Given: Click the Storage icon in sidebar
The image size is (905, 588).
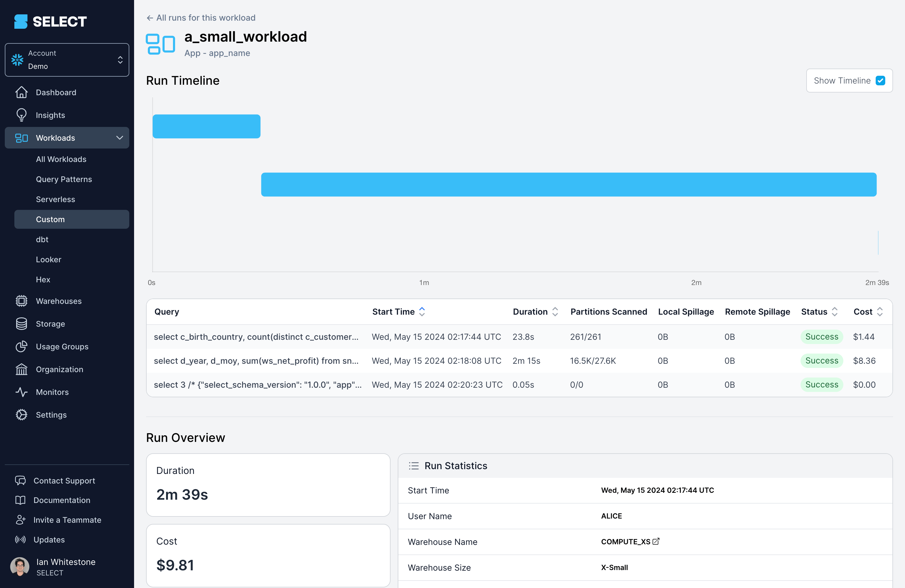Looking at the screenshot, I should coord(21,323).
